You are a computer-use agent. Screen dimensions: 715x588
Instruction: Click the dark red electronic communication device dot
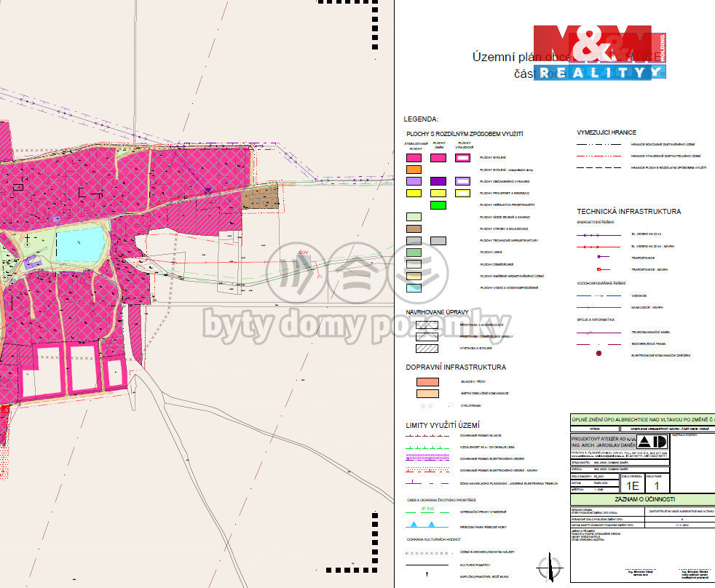tap(599, 354)
